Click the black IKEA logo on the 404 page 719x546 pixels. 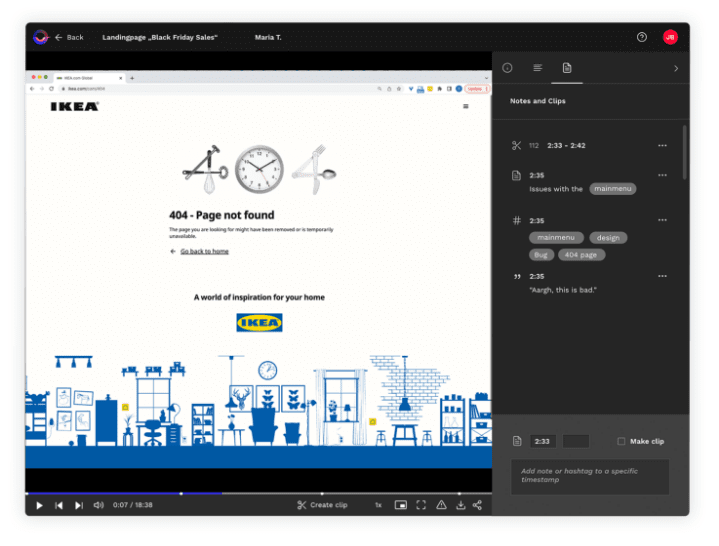74,107
